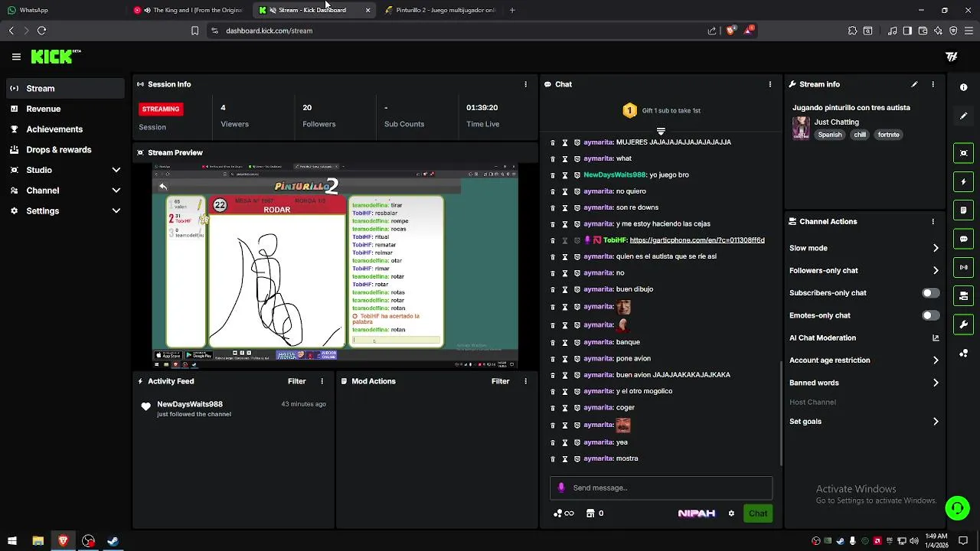Viewport: 980px width, 551px height.
Task: Delete aymarita's 'what' message with trash icon
Action: (553, 158)
